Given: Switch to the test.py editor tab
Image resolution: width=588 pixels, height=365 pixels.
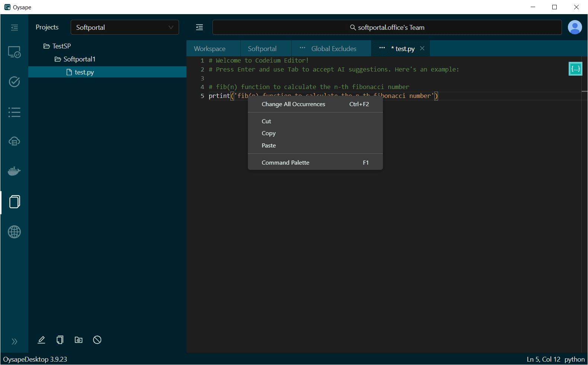Looking at the screenshot, I should (405, 49).
